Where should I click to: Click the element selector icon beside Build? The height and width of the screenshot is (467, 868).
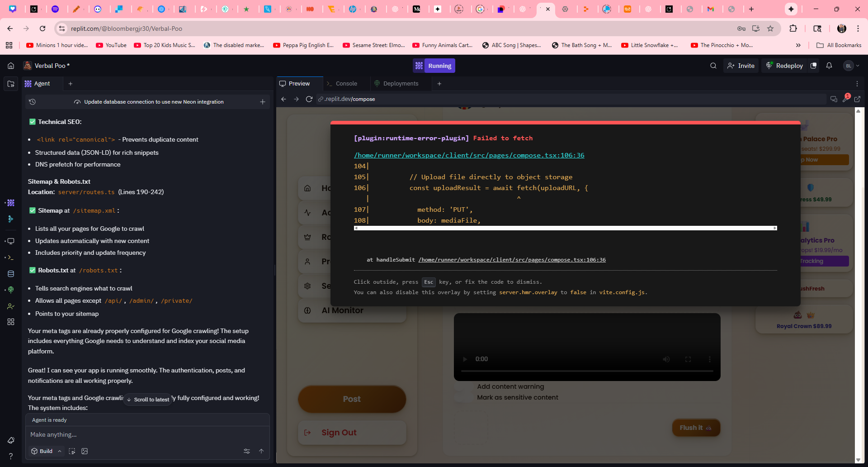[x=72, y=451]
